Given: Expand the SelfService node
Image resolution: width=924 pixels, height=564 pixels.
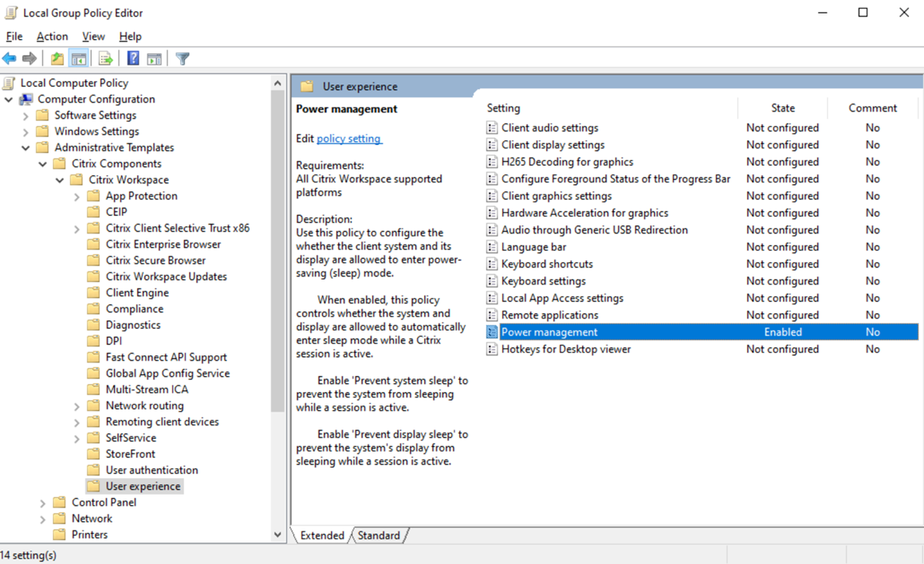Looking at the screenshot, I should click(x=77, y=439).
